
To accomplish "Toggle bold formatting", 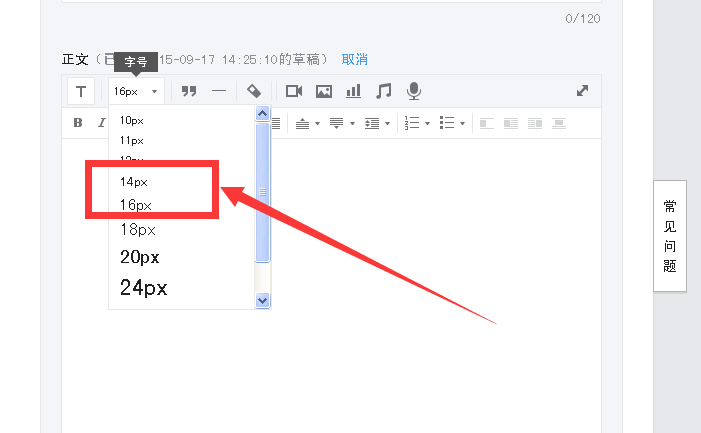I will (78, 123).
